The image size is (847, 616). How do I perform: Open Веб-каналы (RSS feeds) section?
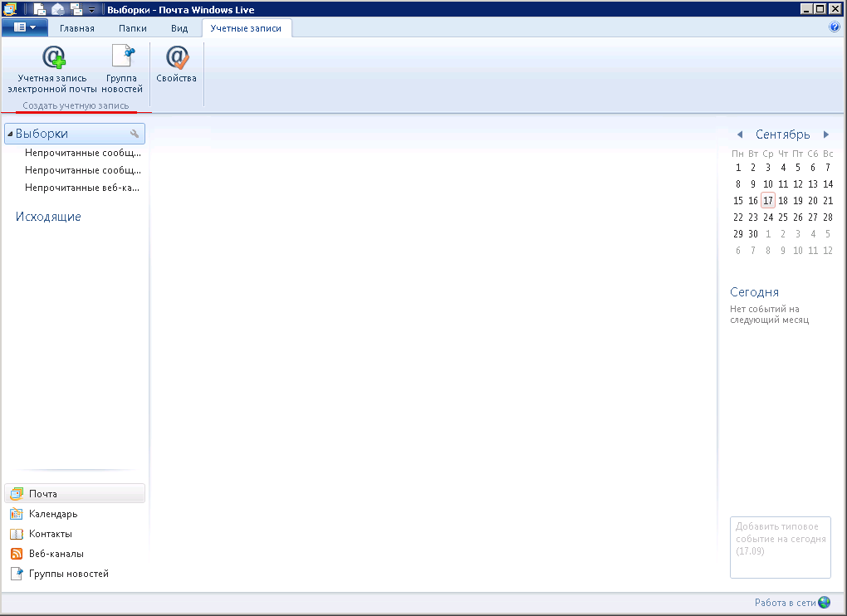56,554
